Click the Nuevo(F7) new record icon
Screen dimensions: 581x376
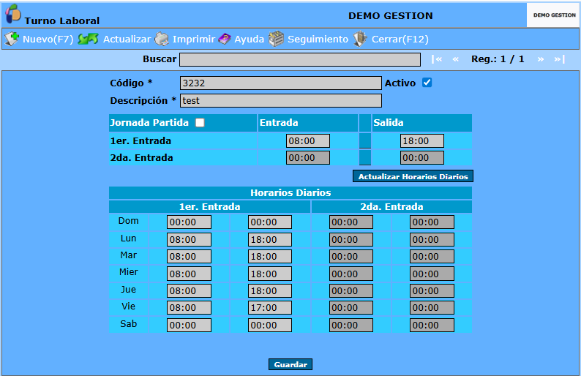pos(11,39)
